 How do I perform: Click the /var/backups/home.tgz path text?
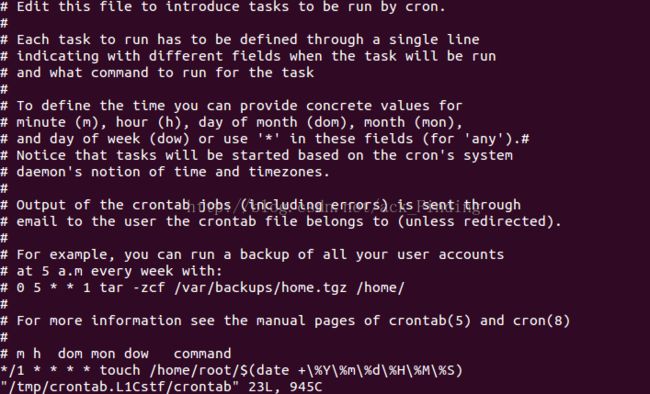(x=260, y=287)
